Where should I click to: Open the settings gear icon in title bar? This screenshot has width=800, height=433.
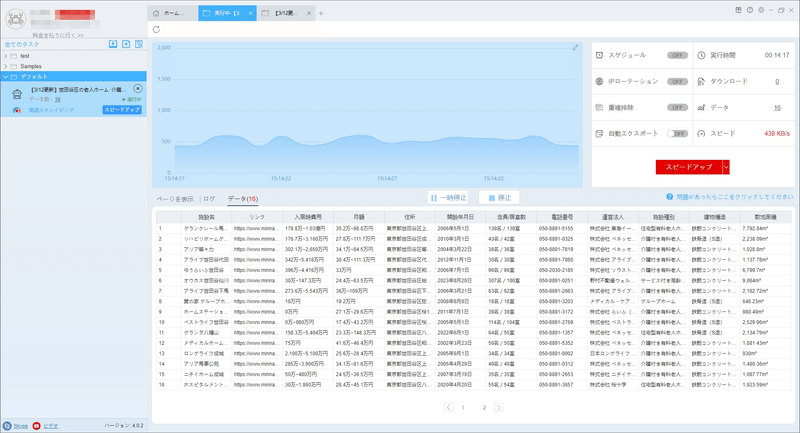[761, 10]
